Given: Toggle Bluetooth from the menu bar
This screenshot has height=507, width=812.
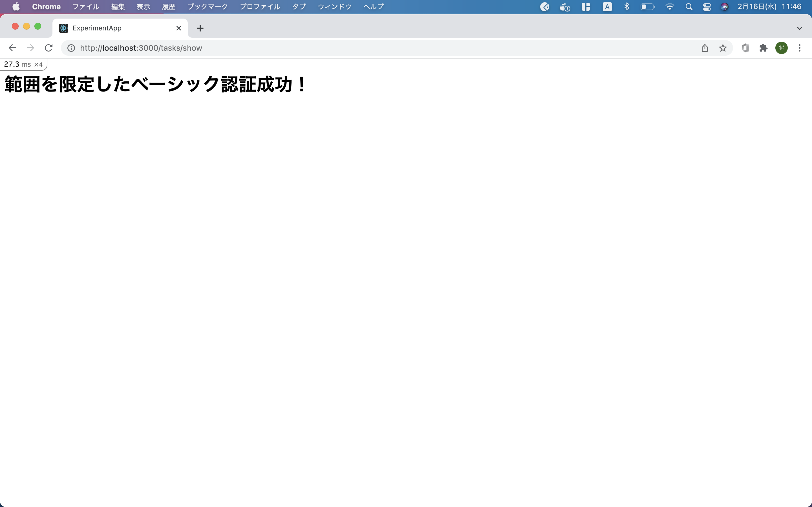Looking at the screenshot, I should 626,6.
